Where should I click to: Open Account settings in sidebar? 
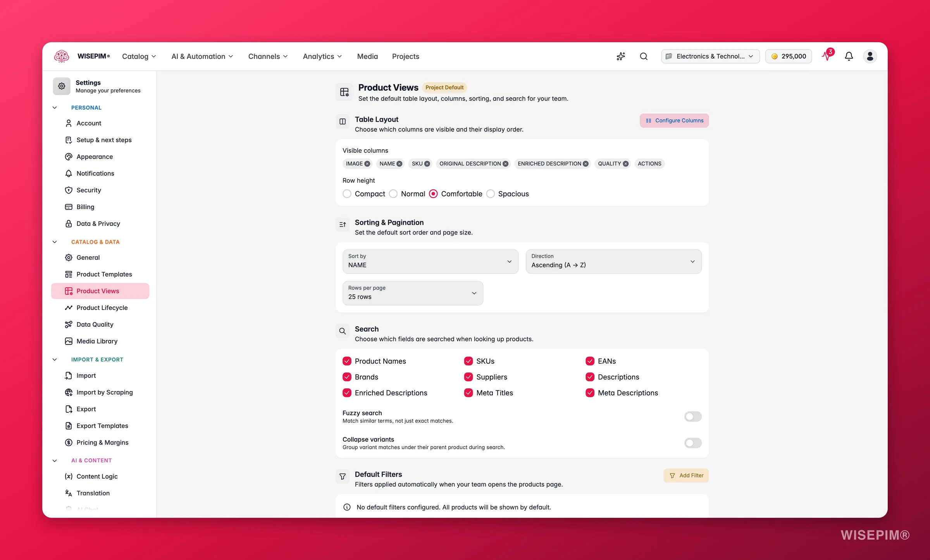[x=100, y=123]
